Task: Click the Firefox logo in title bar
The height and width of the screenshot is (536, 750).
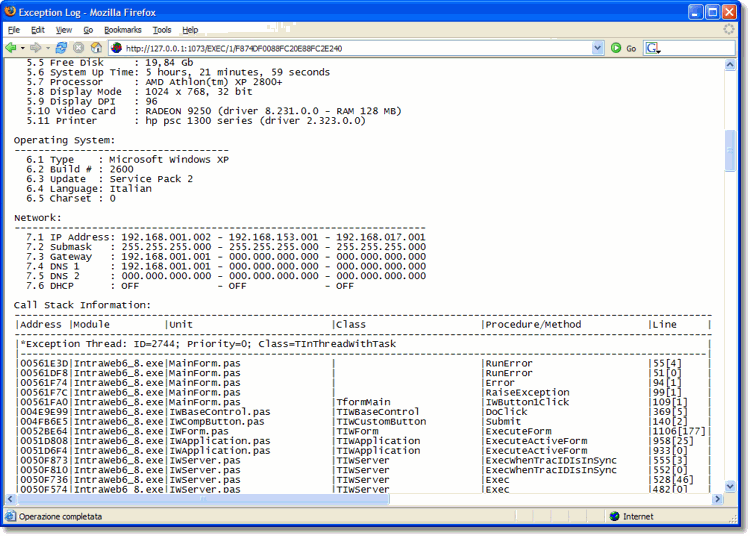Action: (10, 11)
